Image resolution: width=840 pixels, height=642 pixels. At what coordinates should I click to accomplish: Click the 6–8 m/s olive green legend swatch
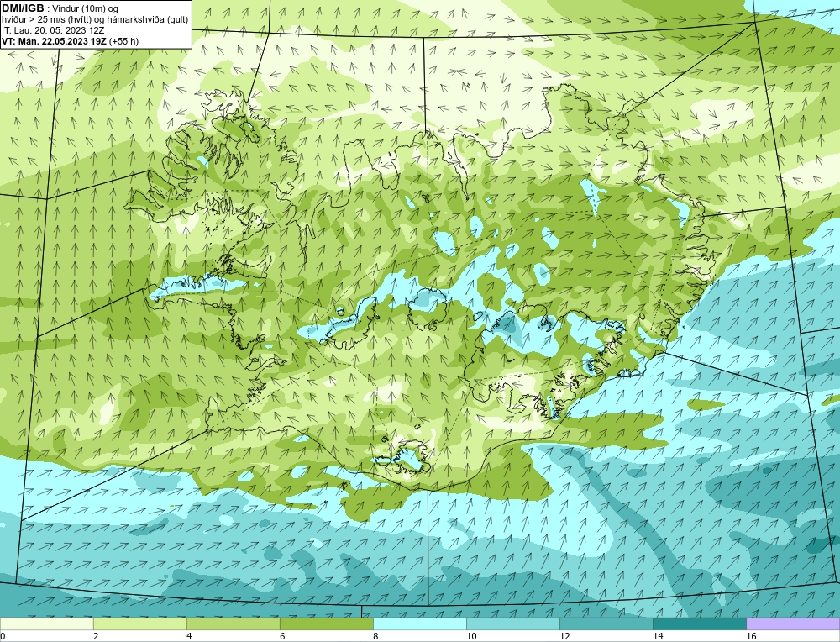(x=326, y=624)
